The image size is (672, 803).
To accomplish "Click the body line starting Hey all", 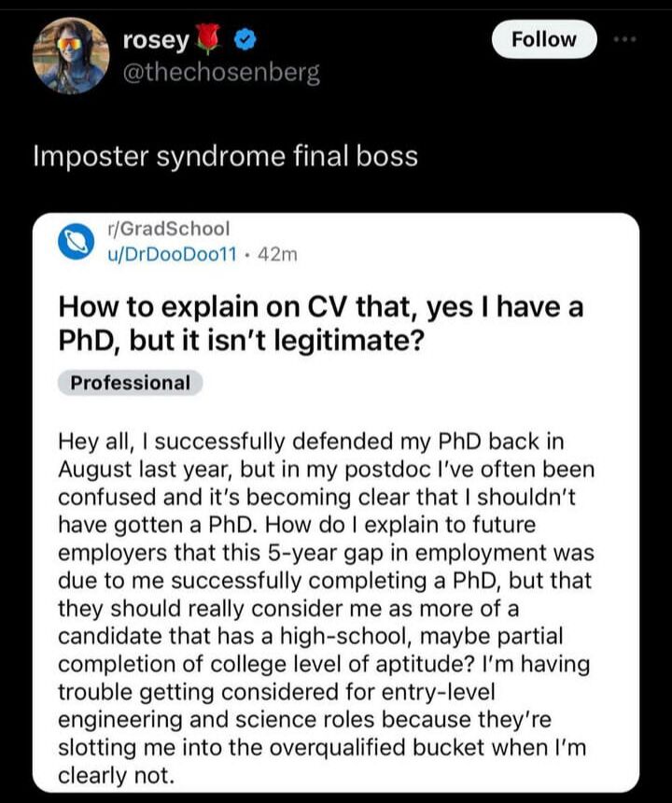I will [311, 442].
